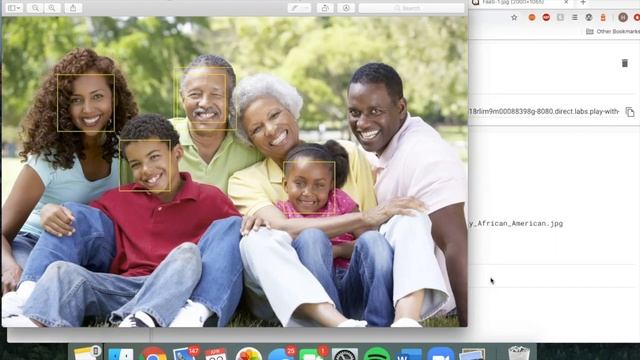Zoom in on the Preview image
The height and width of the screenshot is (360, 640).
[x=52, y=8]
